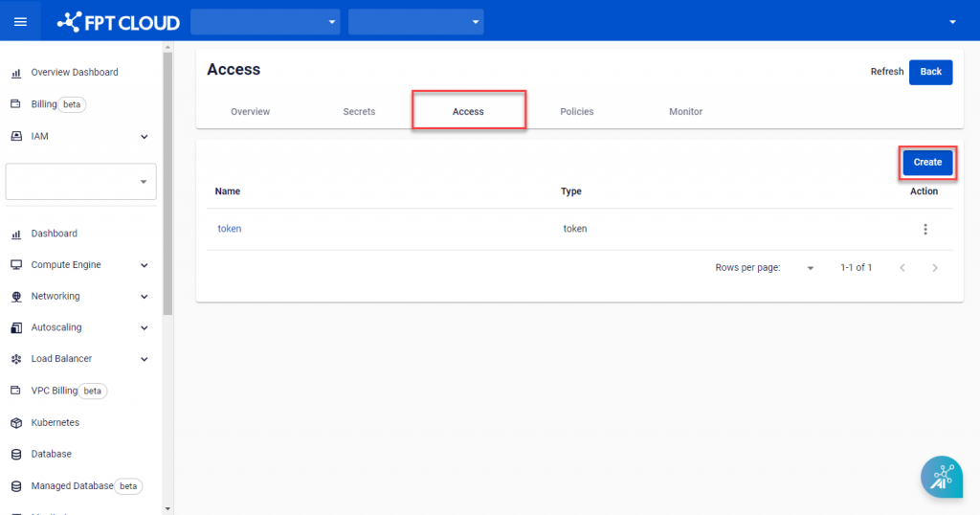The height and width of the screenshot is (515, 980).
Task: Click the Database icon in sidebar
Action: pos(15,454)
